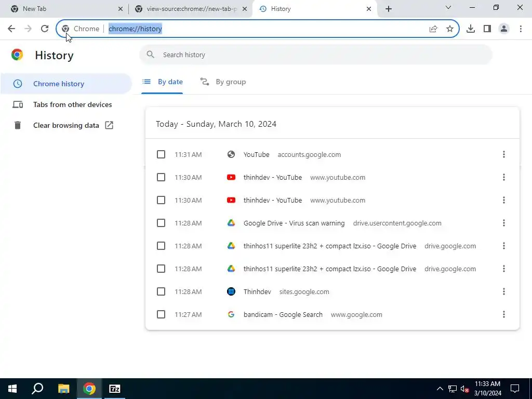Open File Explorer from the taskbar
The width and height of the screenshot is (532, 399).
[x=63, y=389]
